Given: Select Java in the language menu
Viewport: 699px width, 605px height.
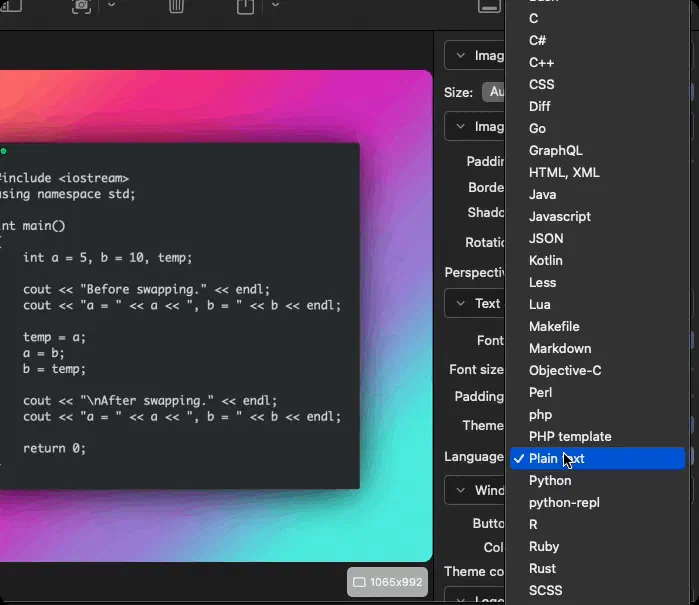Looking at the screenshot, I should click(x=597, y=194).
